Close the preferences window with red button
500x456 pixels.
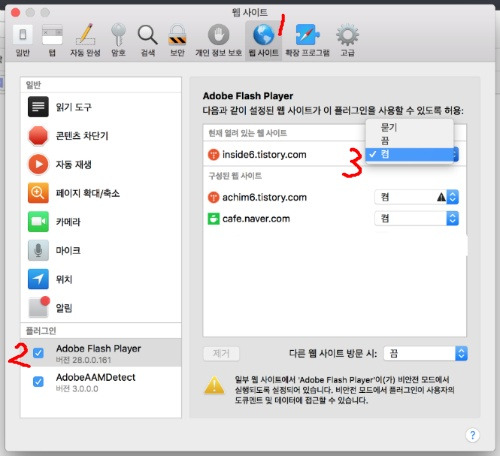coord(16,13)
